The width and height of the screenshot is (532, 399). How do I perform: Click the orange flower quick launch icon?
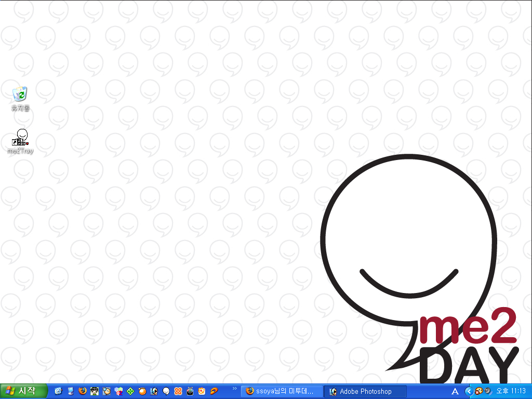202,391
